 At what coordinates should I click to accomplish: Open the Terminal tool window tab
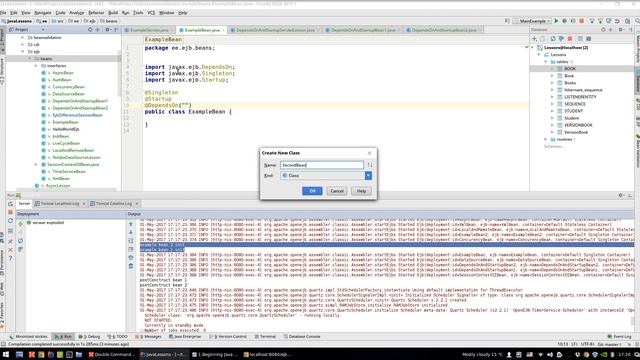point(265,336)
